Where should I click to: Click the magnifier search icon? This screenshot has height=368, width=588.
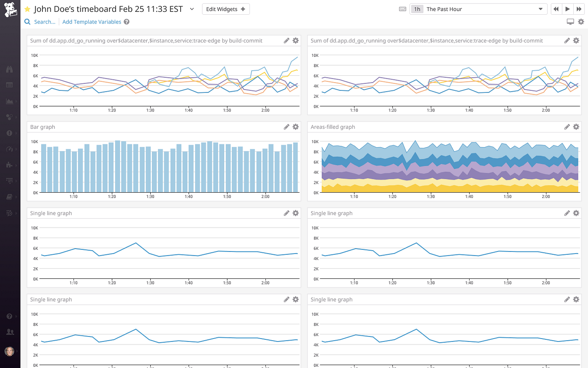27,22
